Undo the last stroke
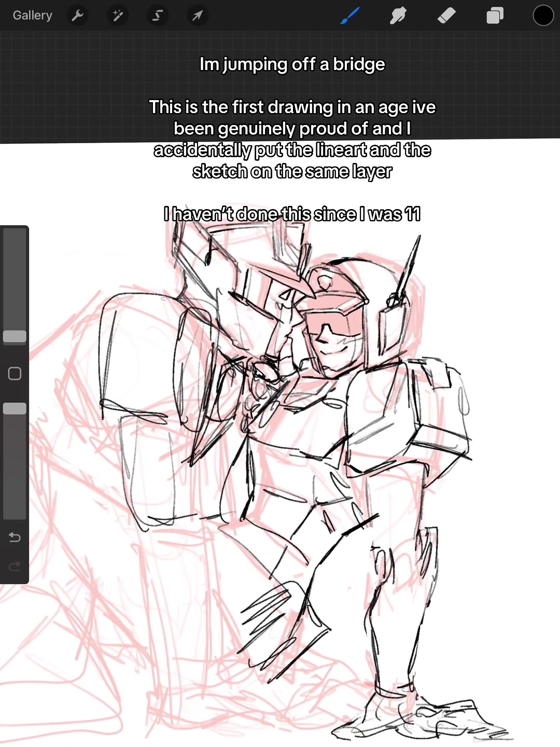This screenshot has width=560, height=747. [15, 537]
